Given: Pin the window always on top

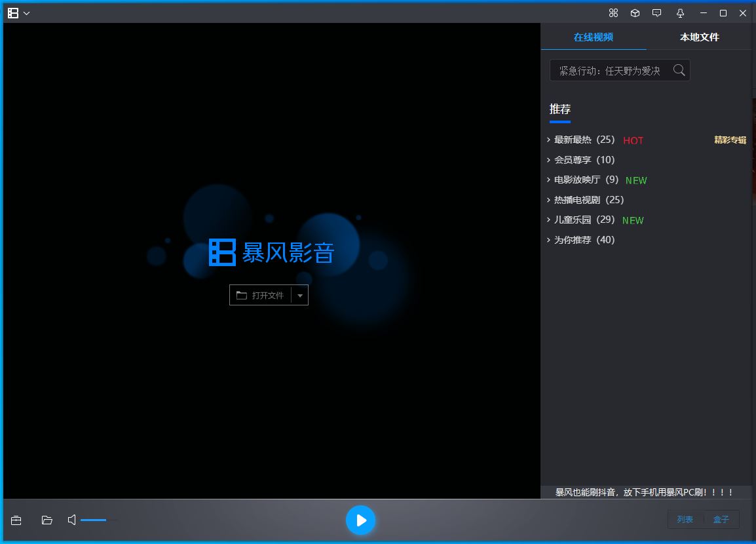Looking at the screenshot, I should [680, 12].
